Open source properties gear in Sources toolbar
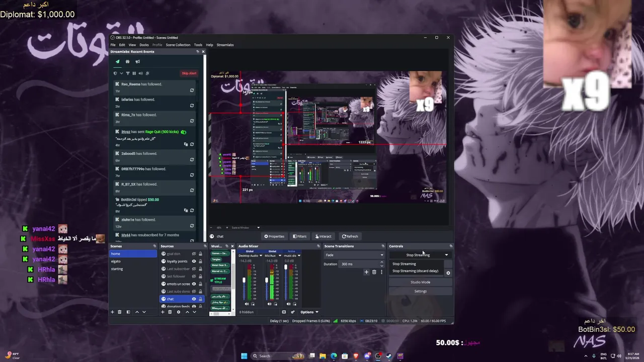 179,312
